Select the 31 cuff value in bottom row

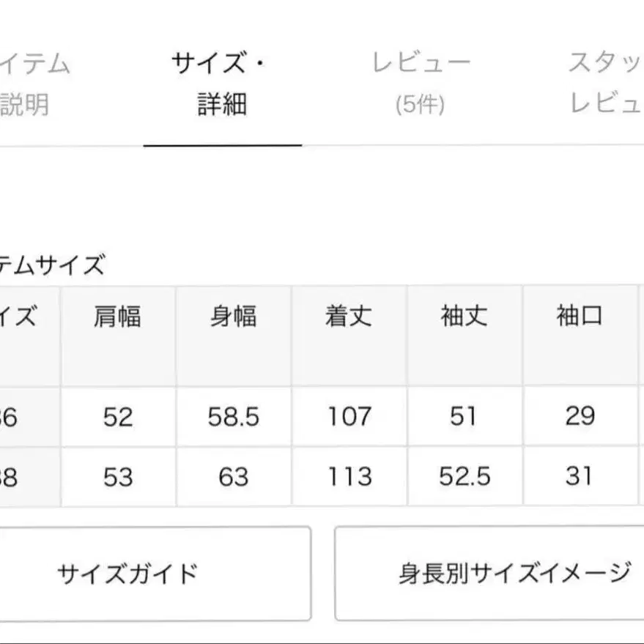point(580,477)
